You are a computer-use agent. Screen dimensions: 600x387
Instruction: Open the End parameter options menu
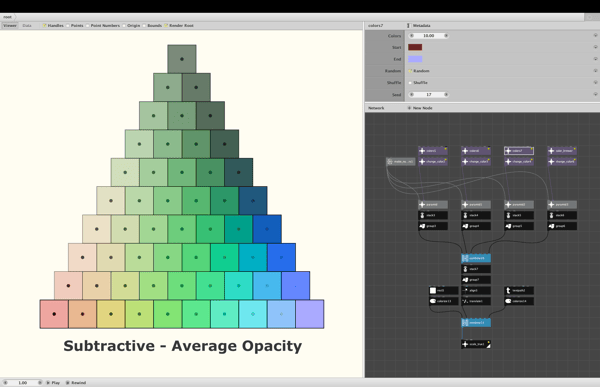(x=595, y=59)
